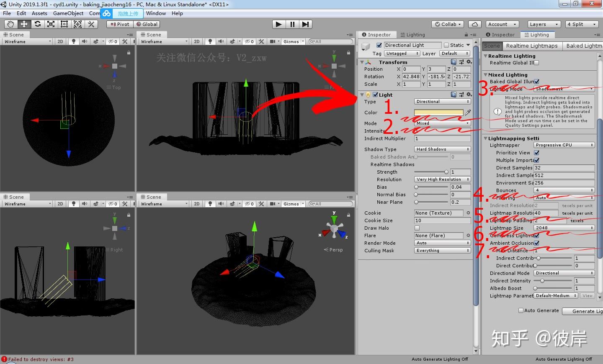The width and height of the screenshot is (603, 364).
Task: Click the Collab button
Action: coord(448,24)
